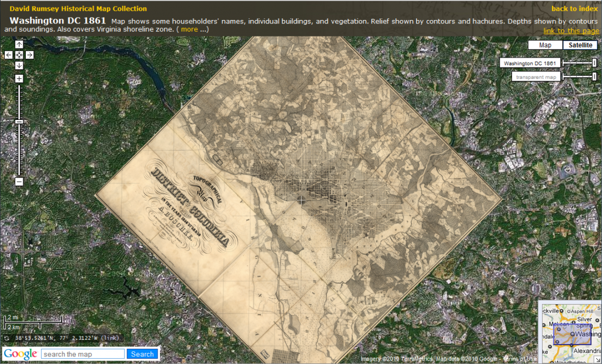Pan the map down with the arrow
Viewport: 602px width, 364px height.
click(x=19, y=66)
